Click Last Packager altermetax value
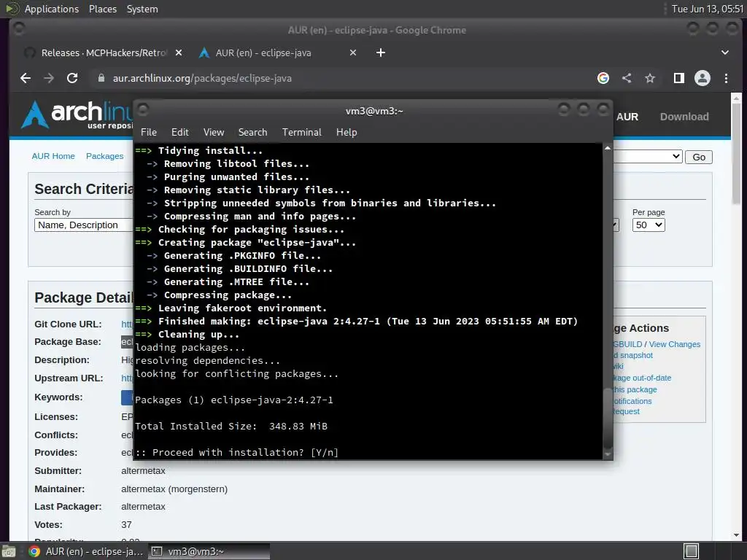 click(143, 507)
